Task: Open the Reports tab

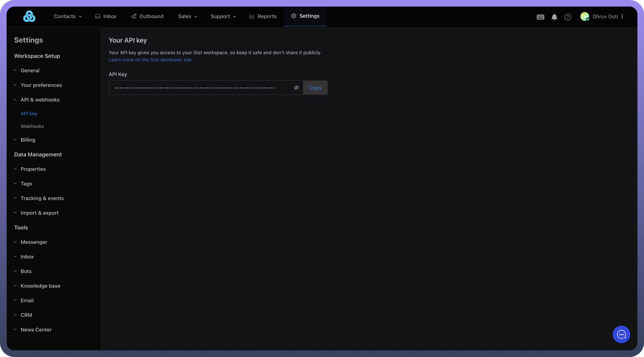Action: click(263, 16)
